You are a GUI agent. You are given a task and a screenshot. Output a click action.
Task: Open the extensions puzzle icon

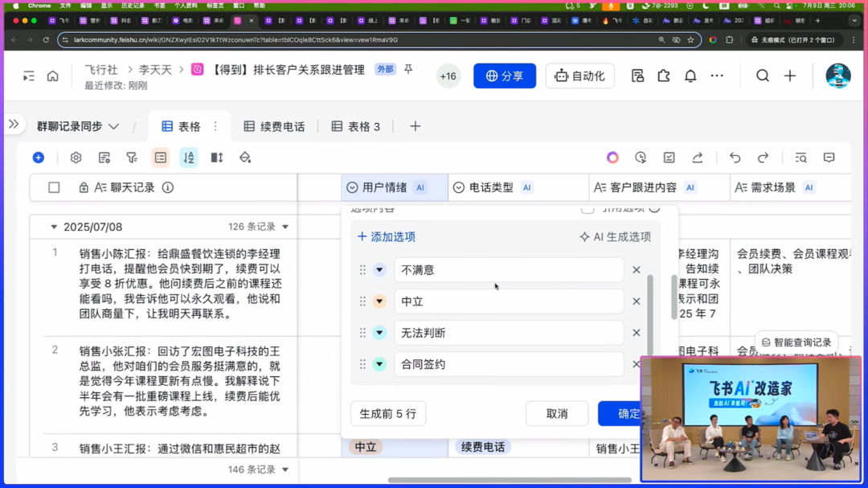pyautogui.click(x=664, y=76)
